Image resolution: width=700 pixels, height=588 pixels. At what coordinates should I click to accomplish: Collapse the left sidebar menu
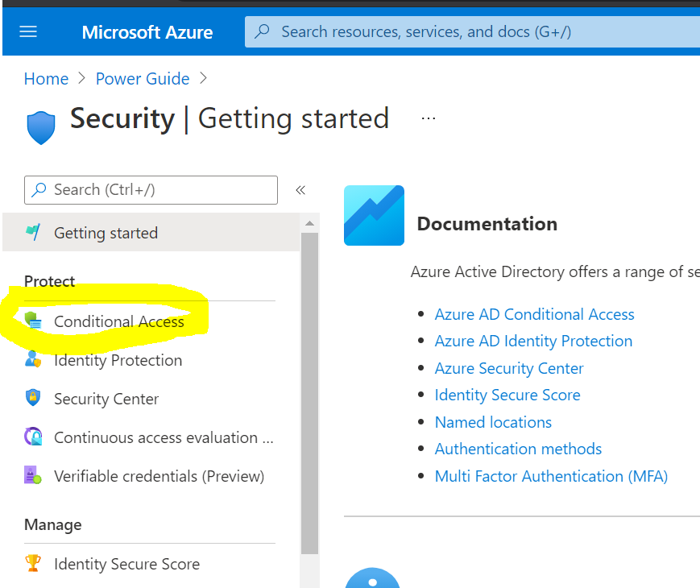point(300,190)
